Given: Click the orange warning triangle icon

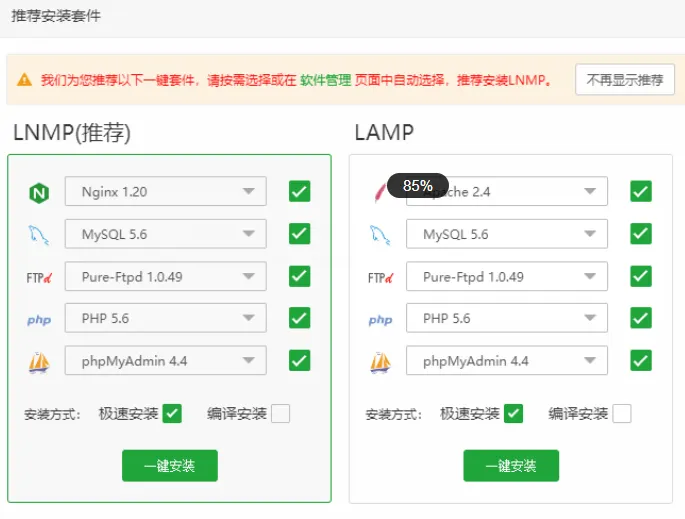Looking at the screenshot, I should point(24,80).
